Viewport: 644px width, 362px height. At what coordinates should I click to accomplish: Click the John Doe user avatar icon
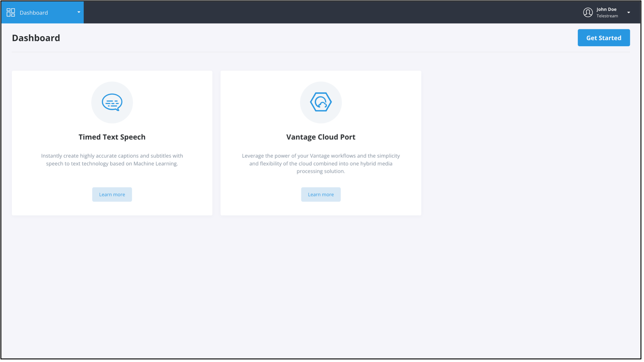(x=588, y=12)
